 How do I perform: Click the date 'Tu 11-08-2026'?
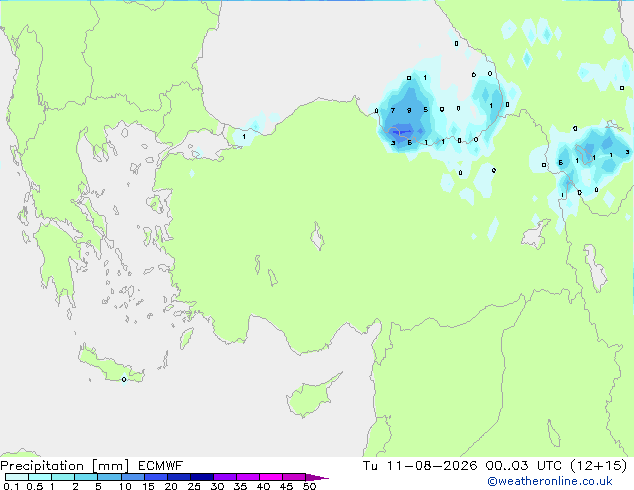coord(420,466)
